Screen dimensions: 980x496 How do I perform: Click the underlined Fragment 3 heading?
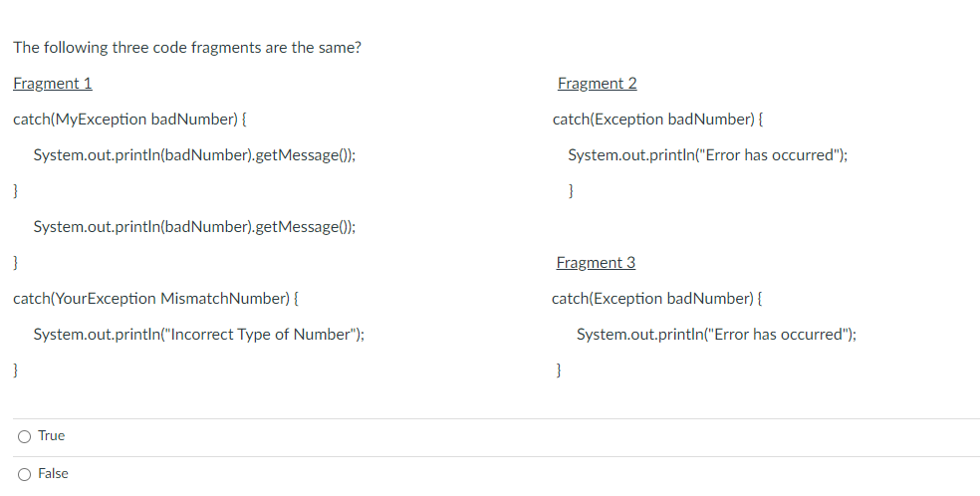[596, 263]
